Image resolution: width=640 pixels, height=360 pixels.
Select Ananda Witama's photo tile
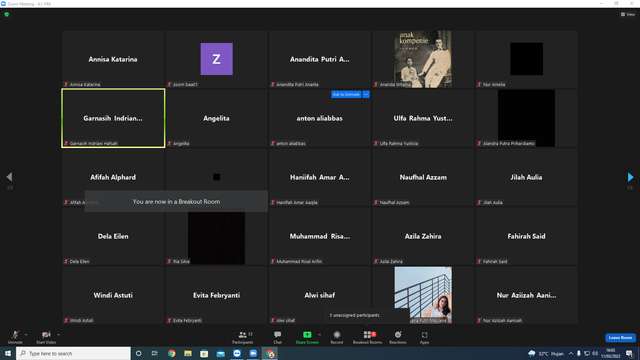coord(423,59)
